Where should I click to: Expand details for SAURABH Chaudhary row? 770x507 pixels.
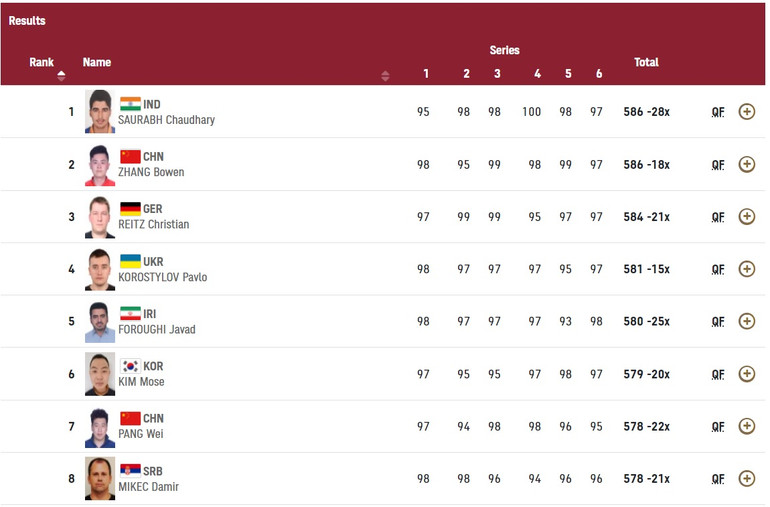[746, 112]
